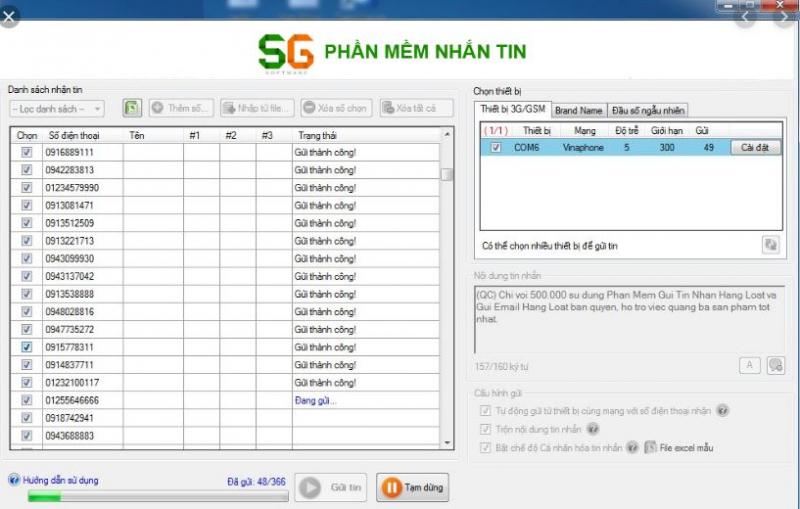Click the green Excel export icon
800x509 pixels.
point(132,108)
